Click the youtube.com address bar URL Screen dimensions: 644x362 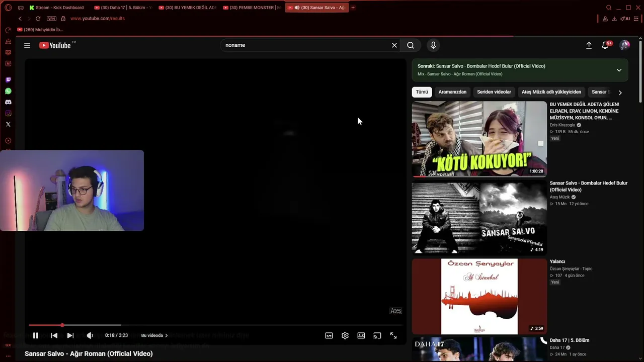pyautogui.click(x=98, y=19)
